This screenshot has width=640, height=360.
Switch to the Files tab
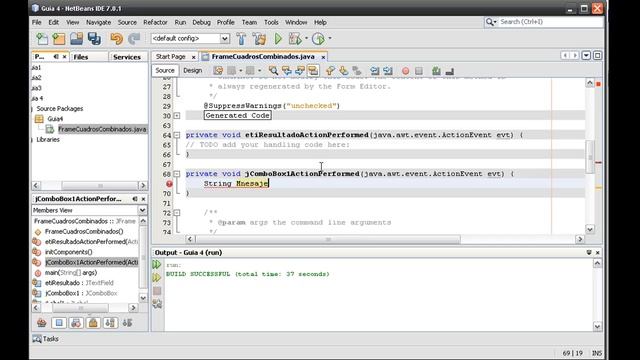81,57
